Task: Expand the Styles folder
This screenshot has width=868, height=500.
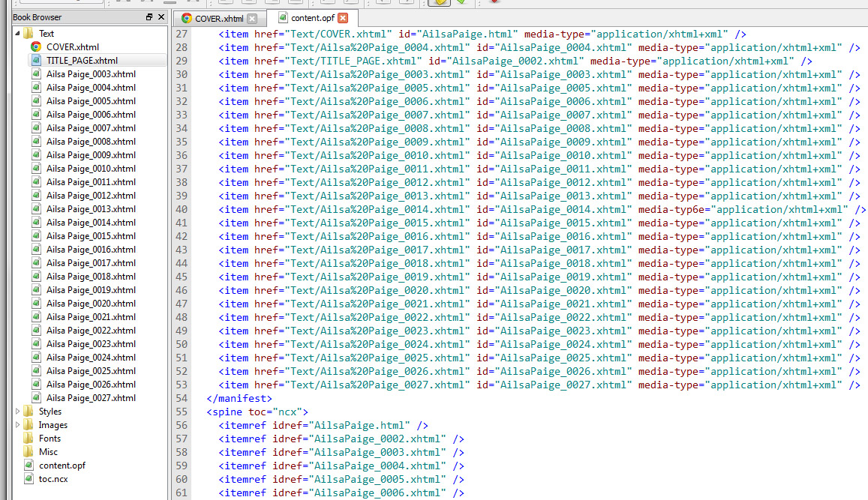Action: (x=17, y=412)
